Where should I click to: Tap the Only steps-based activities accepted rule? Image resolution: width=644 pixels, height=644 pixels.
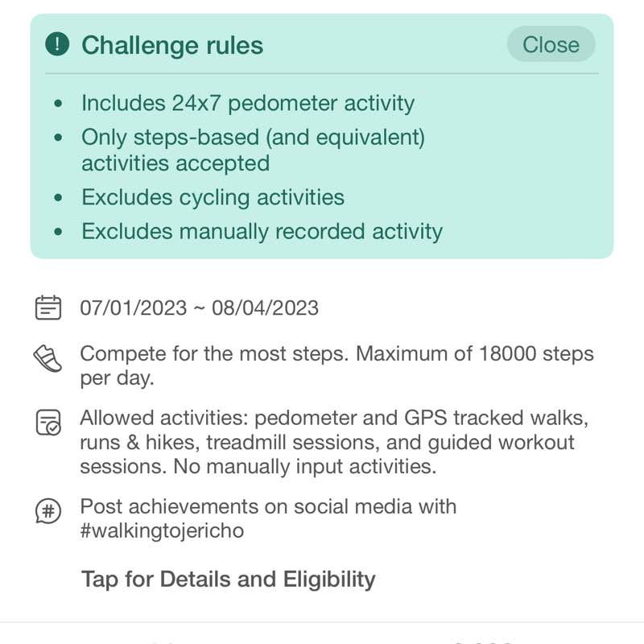(252, 150)
